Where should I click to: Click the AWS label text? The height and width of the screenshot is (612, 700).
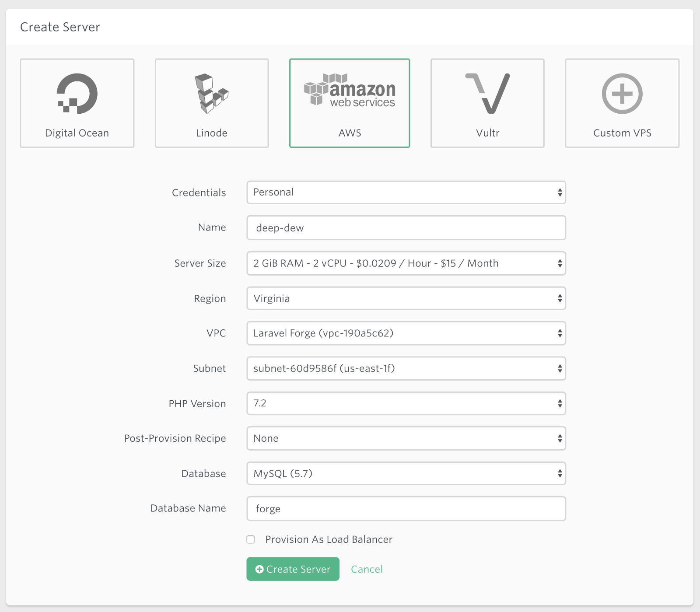(350, 133)
